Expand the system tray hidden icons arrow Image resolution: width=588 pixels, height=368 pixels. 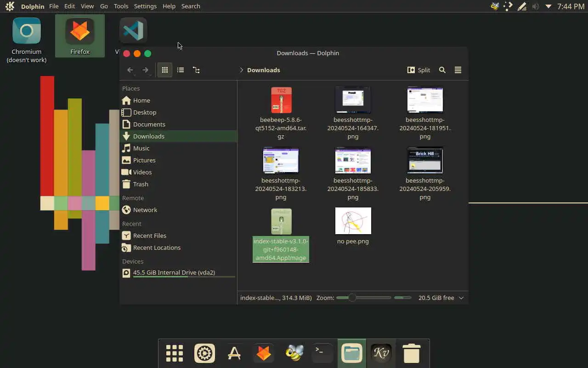548,6
